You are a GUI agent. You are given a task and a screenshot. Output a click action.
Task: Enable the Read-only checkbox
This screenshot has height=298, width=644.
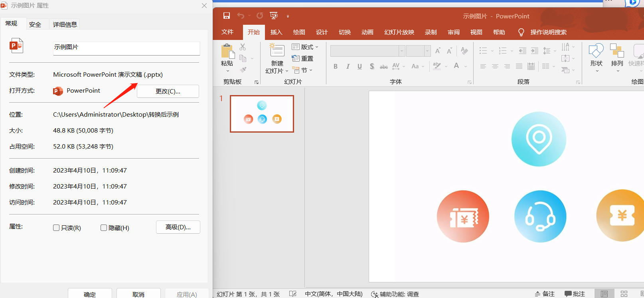pyautogui.click(x=56, y=228)
